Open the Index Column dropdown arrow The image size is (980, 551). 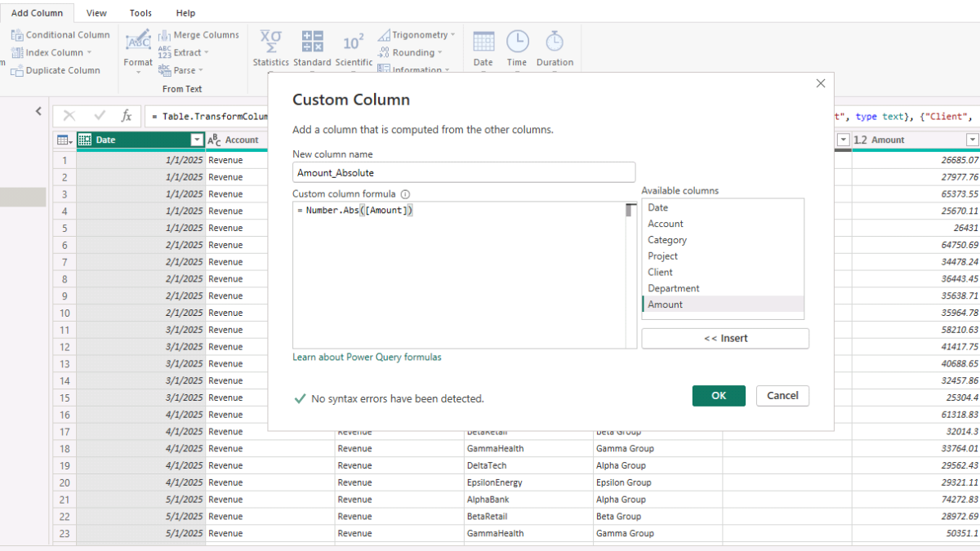pos(89,53)
